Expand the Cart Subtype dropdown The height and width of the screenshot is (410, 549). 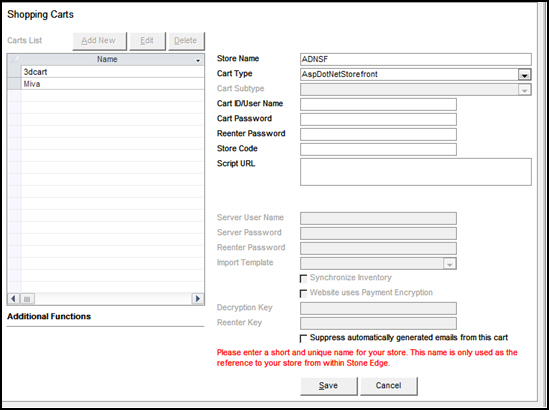524,90
